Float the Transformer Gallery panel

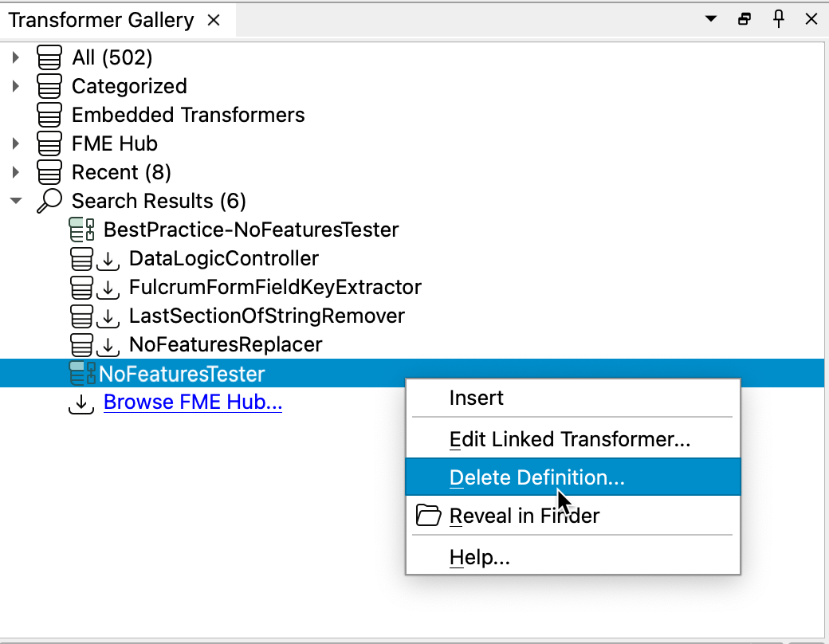[x=745, y=20]
